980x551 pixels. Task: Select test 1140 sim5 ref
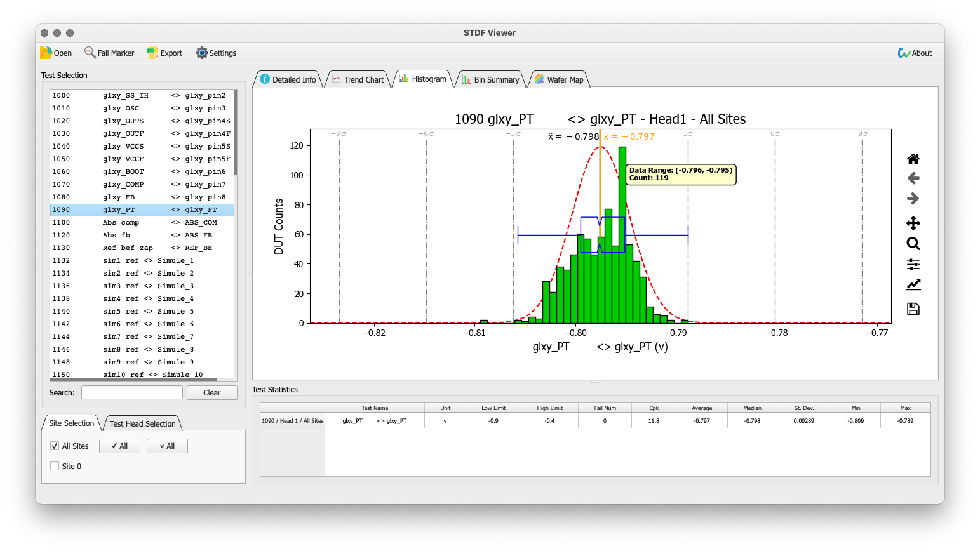(x=142, y=312)
